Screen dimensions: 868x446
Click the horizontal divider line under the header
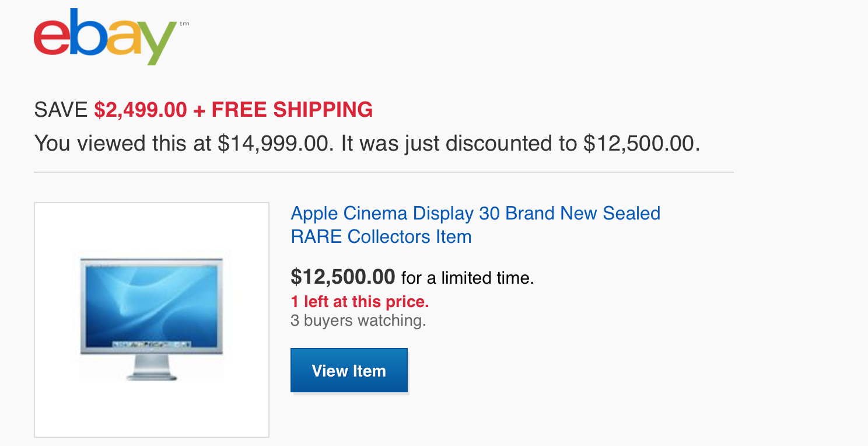385,171
